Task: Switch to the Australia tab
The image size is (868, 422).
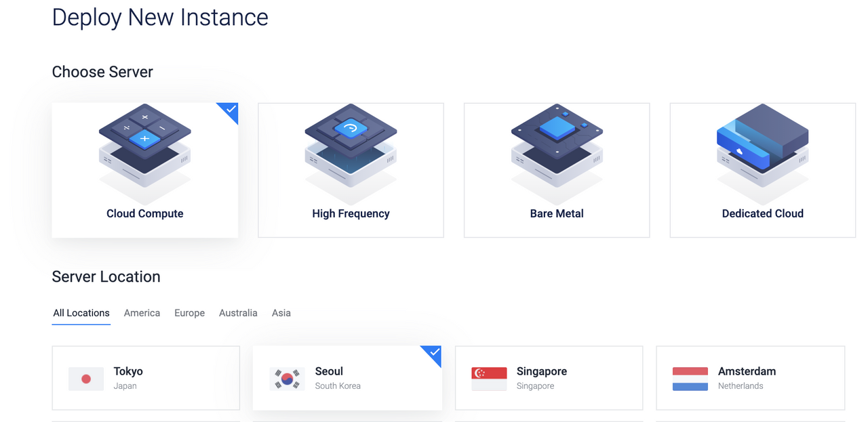Action: pyautogui.click(x=238, y=313)
